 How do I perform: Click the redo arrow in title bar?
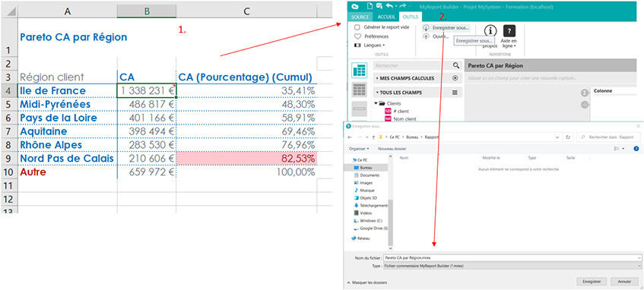pyautogui.click(x=403, y=6)
